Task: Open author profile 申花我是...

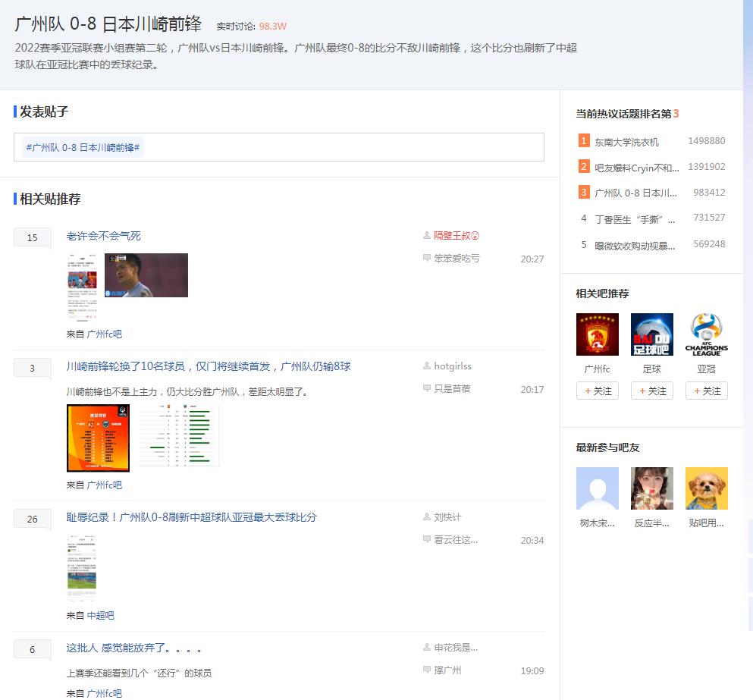Action: (456, 647)
